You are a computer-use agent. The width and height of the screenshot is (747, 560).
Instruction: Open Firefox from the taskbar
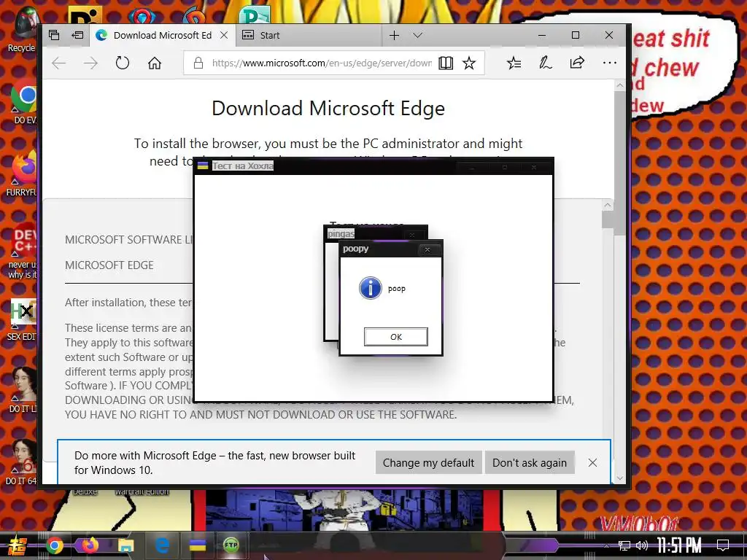point(90,545)
